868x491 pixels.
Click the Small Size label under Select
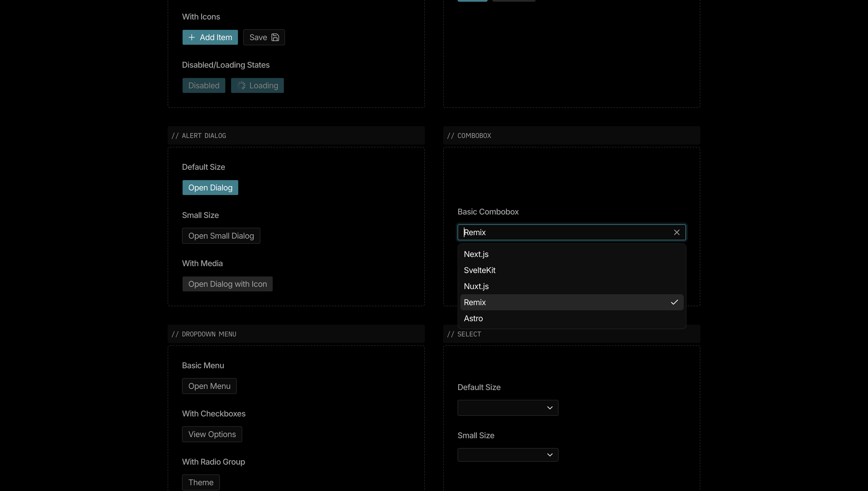[476, 435]
